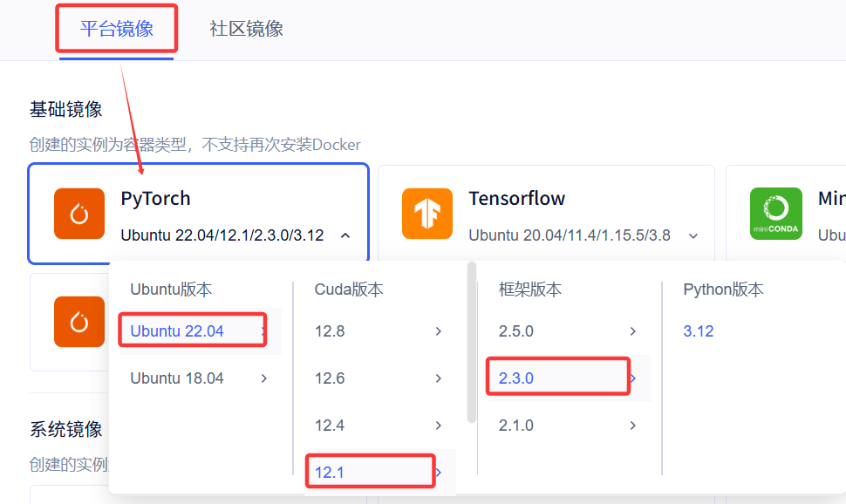Viewport: 846px width, 504px height.
Task: Expand arrow next to Cuda 12.4
Action: (439, 426)
